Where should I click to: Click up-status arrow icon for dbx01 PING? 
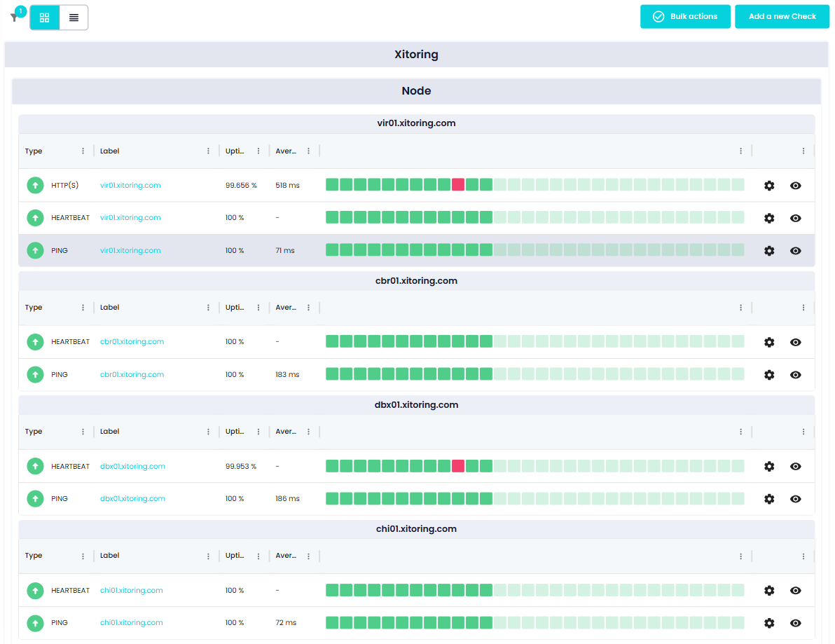35,498
